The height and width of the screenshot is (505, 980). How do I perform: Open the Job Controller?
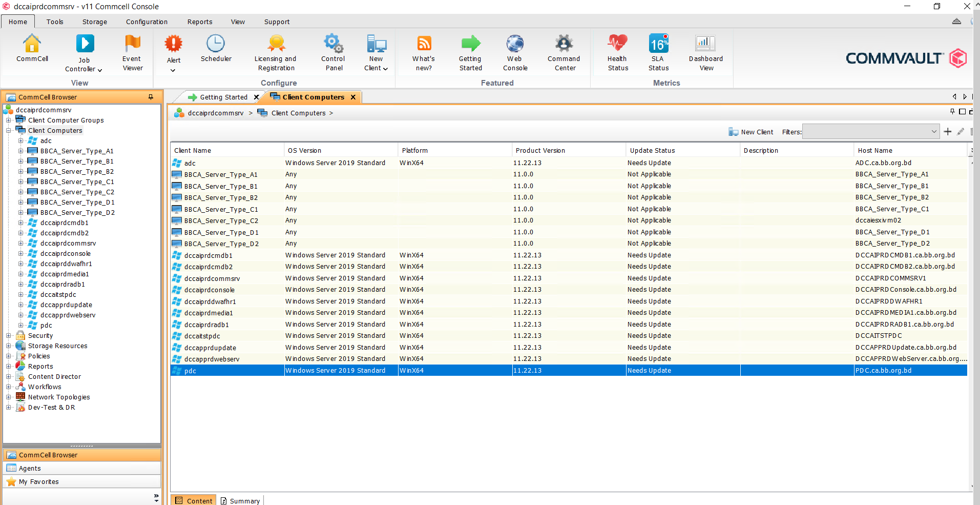point(84,53)
